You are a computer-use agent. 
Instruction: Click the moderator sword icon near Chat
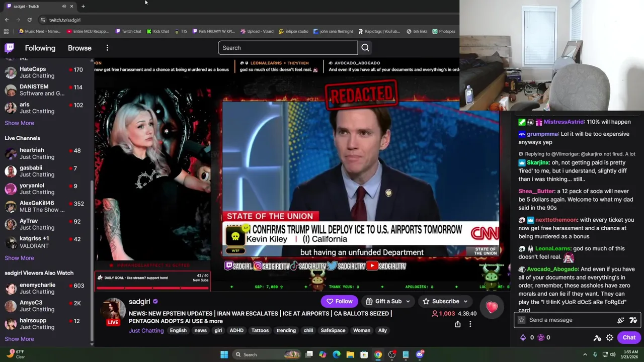(x=597, y=337)
